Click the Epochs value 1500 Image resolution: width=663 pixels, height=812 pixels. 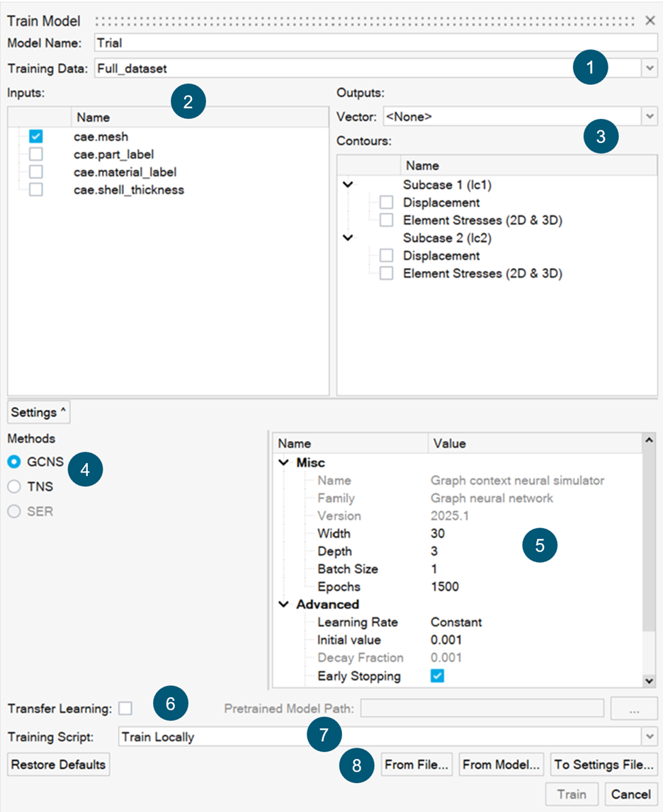point(445,587)
